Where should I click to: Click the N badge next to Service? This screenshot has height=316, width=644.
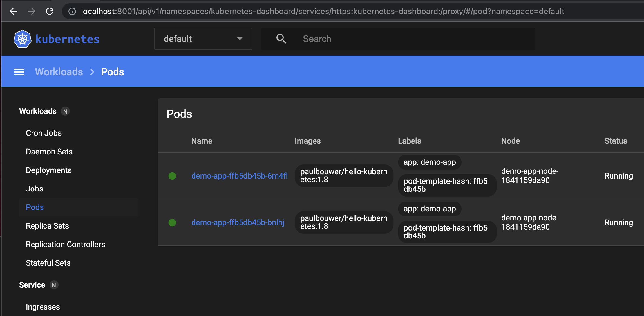click(54, 285)
